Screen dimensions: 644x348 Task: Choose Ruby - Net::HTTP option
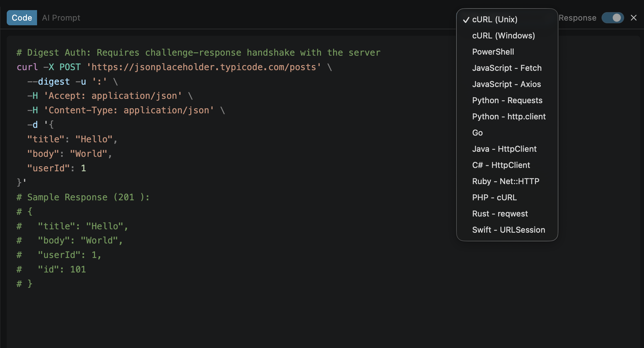click(x=507, y=181)
